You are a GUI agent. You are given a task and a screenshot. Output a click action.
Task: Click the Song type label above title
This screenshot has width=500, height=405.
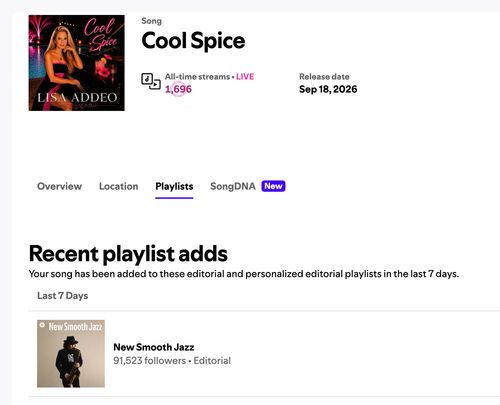point(151,21)
